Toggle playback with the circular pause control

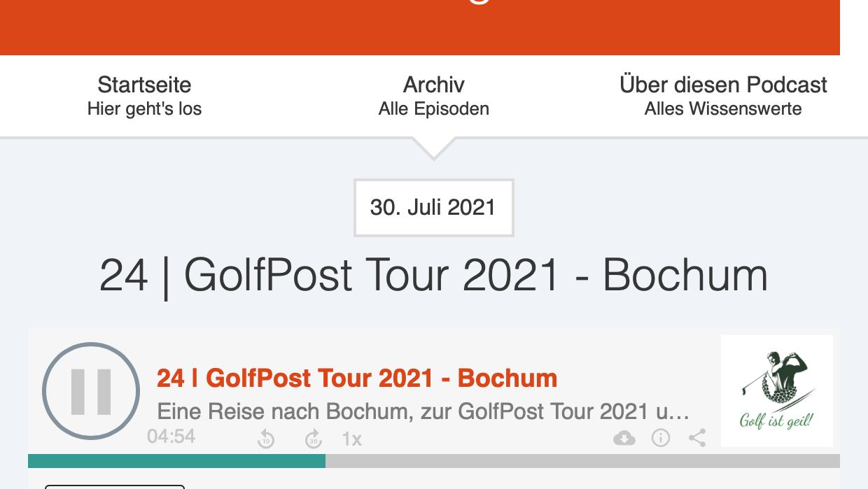pyautogui.click(x=90, y=392)
